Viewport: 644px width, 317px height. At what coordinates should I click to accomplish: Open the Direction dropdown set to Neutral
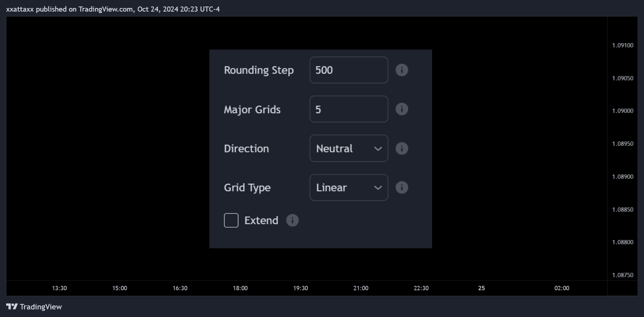[349, 148]
